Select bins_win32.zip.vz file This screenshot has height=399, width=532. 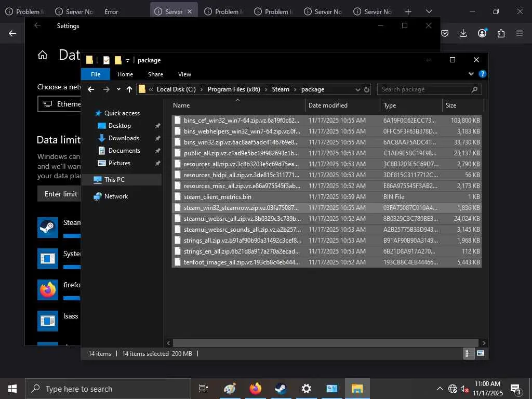(327, 142)
